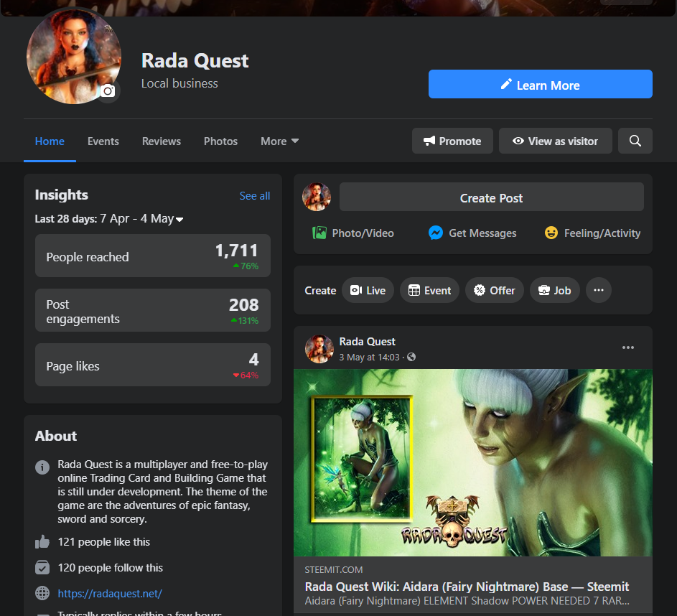The image size is (677, 616).
Task: Click the info icon in About
Action: [x=42, y=467]
